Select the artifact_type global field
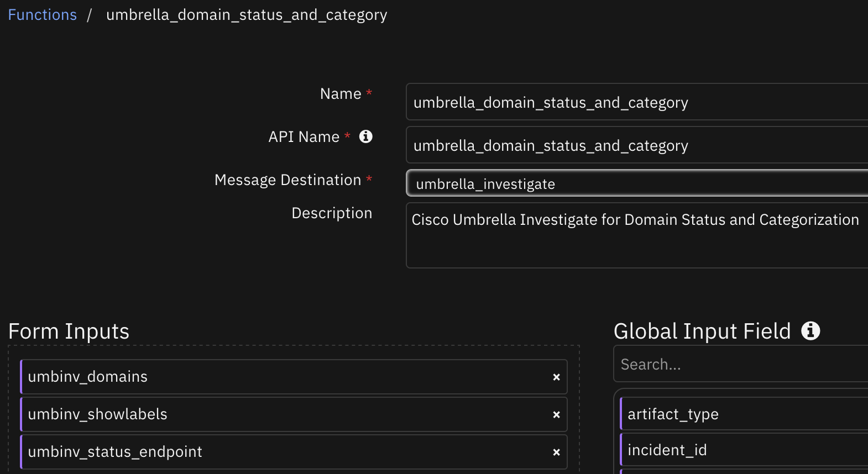 [x=744, y=414]
